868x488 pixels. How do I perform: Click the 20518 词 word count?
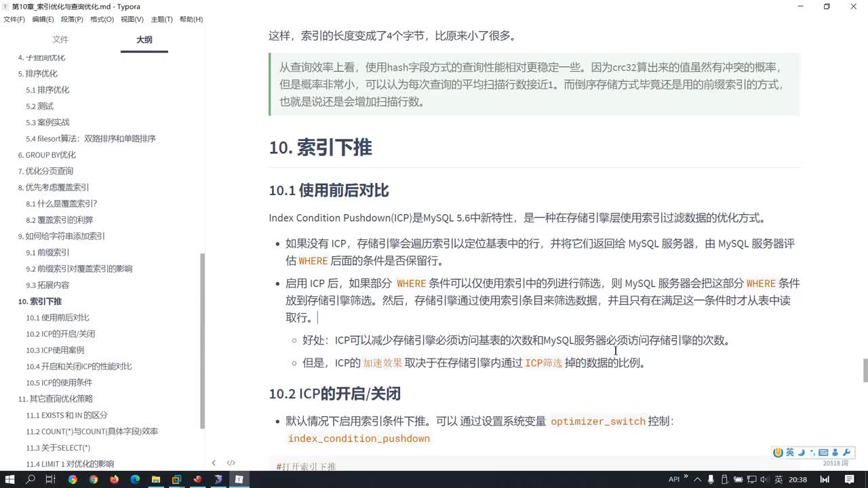click(x=835, y=463)
